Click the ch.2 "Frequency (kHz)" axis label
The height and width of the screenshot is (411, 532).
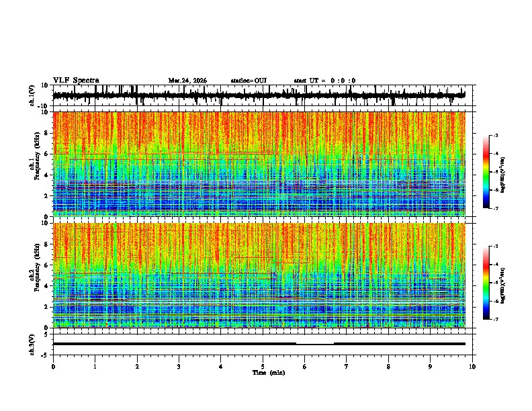pyautogui.click(x=37, y=267)
